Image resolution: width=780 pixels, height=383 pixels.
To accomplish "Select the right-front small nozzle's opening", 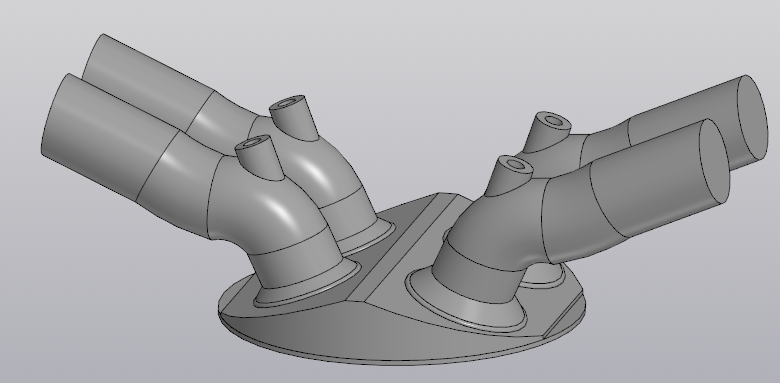I will click(x=515, y=164).
